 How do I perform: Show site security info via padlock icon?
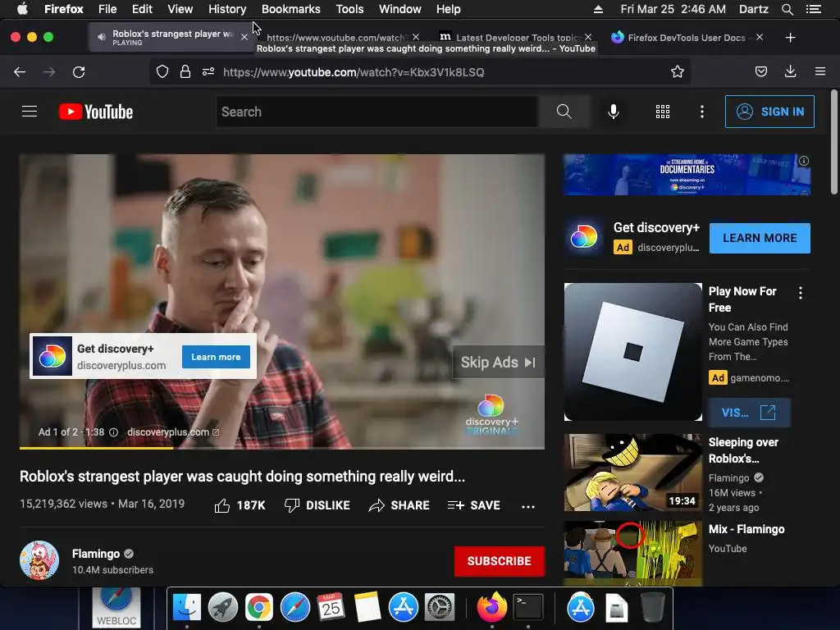click(x=185, y=72)
